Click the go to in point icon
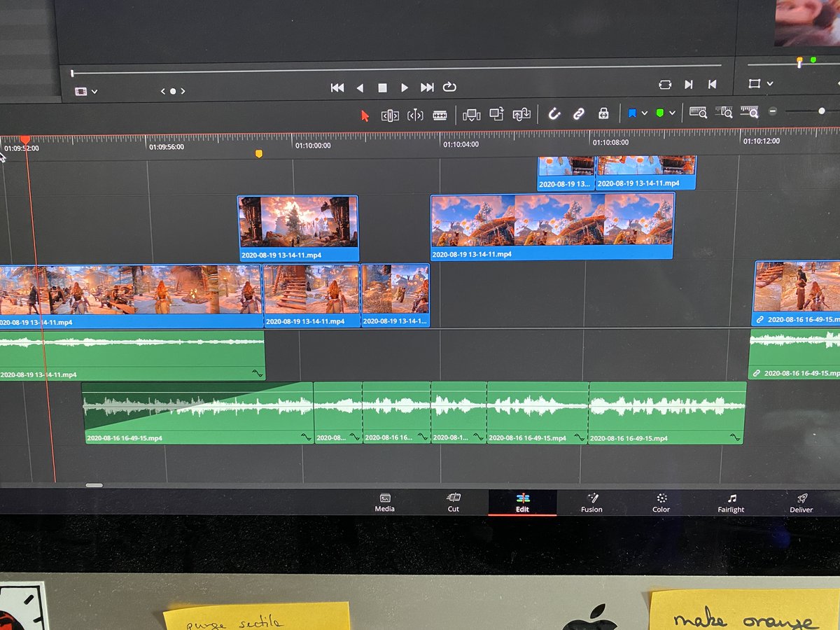This screenshot has width=840, height=630. (712, 84)
